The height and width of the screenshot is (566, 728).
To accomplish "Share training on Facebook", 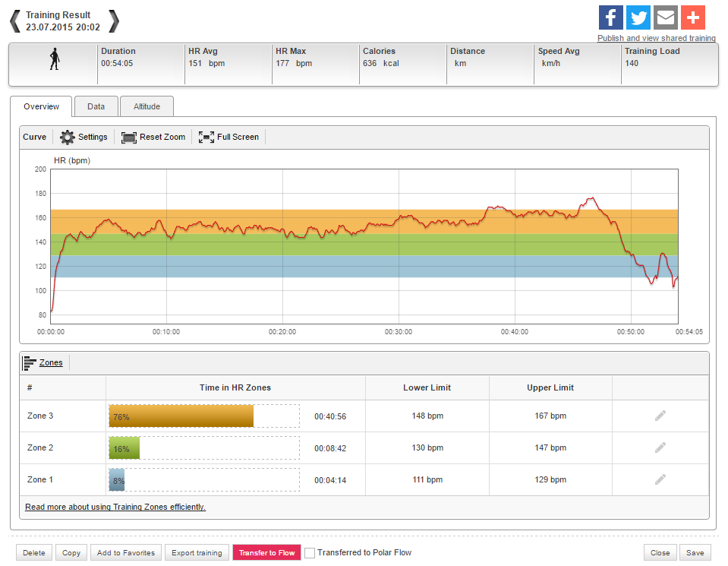I will coord(610,17).
